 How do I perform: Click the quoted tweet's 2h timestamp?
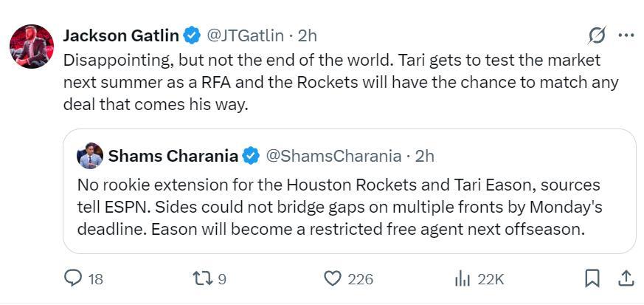coord(424,156)
